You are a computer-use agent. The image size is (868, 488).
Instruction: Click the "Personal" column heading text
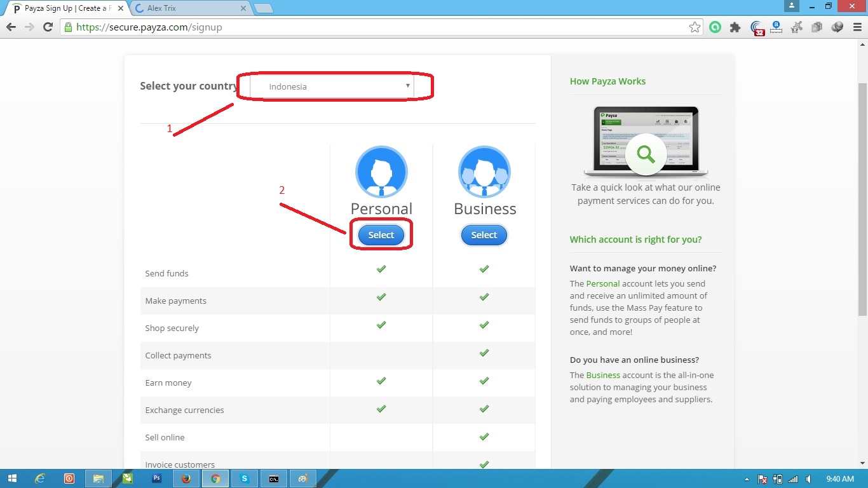click(x=381, y=208)
